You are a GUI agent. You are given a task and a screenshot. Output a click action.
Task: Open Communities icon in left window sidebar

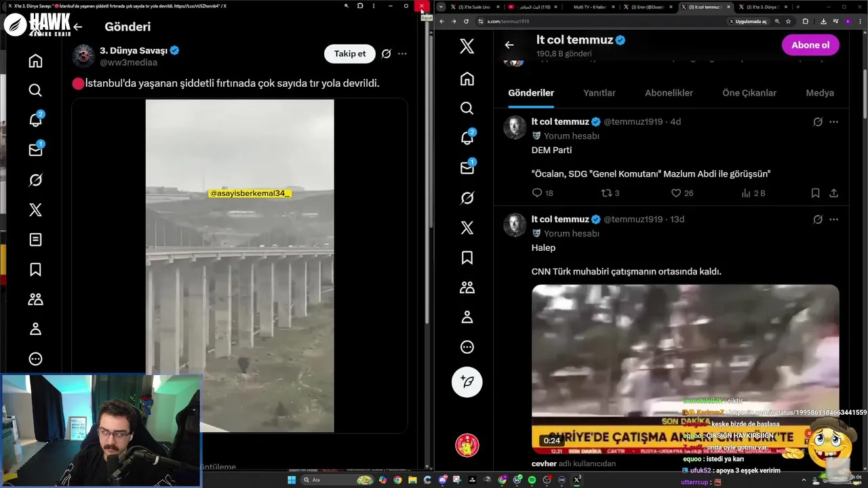pos(35,299)
